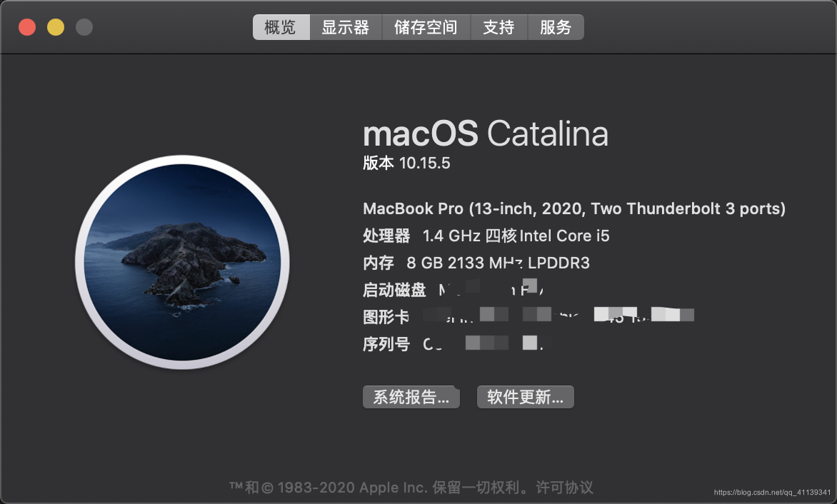
Task: Click the 1983-2020 Apple Inc. copyright text
Action: tap(352, 488)
